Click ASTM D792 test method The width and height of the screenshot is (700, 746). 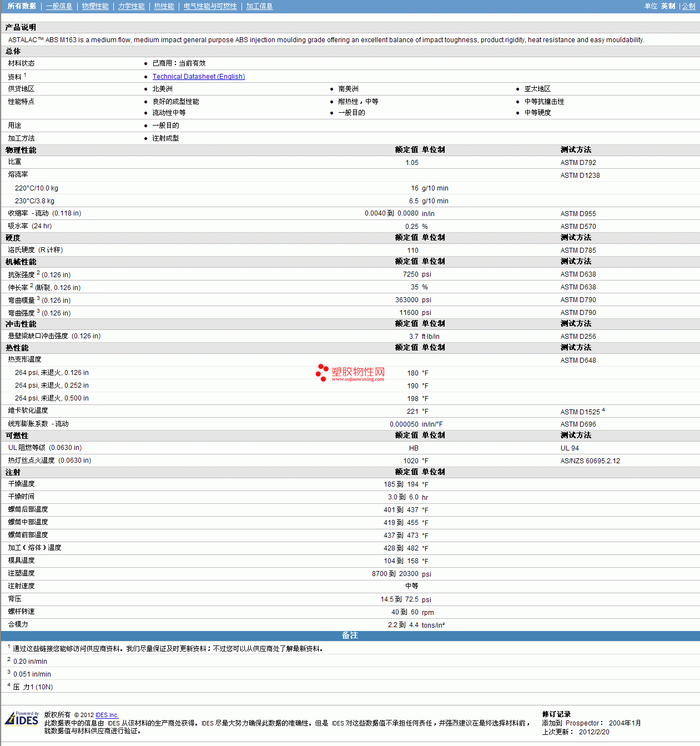578,163
